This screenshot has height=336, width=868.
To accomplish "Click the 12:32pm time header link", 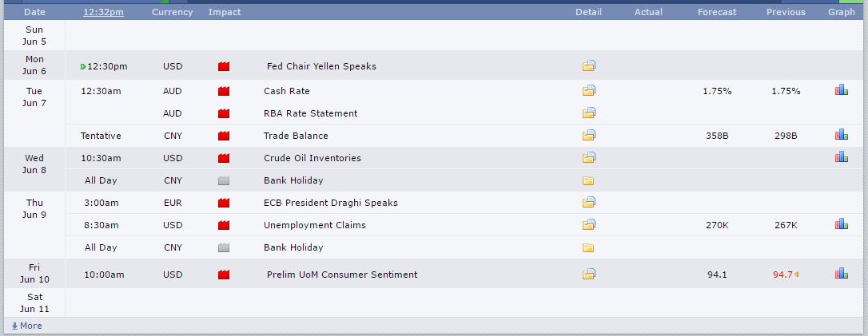I will point(103,12).
